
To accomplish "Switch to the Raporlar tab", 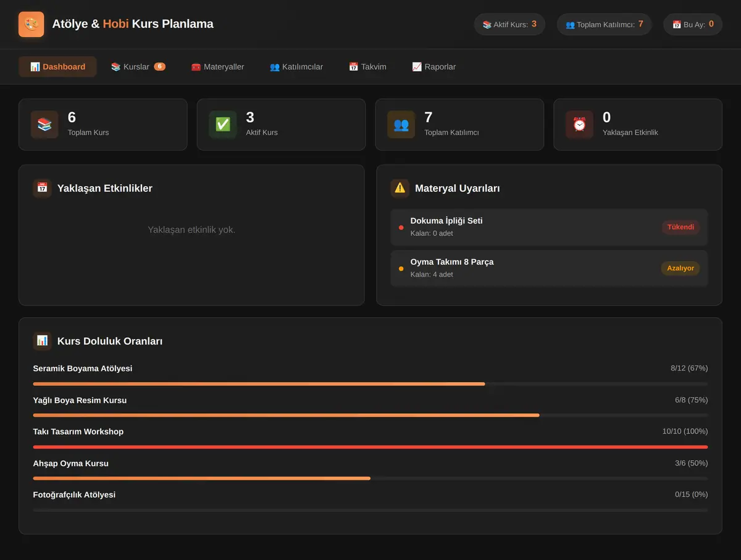I will tap(433, 67).
